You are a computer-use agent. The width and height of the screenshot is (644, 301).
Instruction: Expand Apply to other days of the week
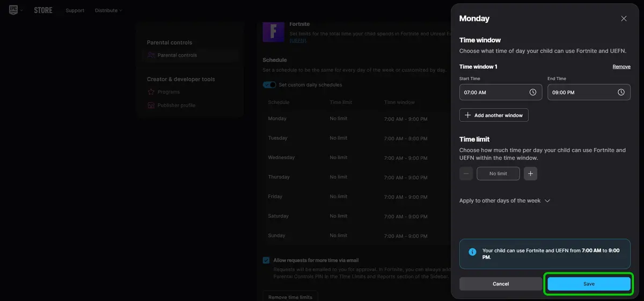[505, 200]
